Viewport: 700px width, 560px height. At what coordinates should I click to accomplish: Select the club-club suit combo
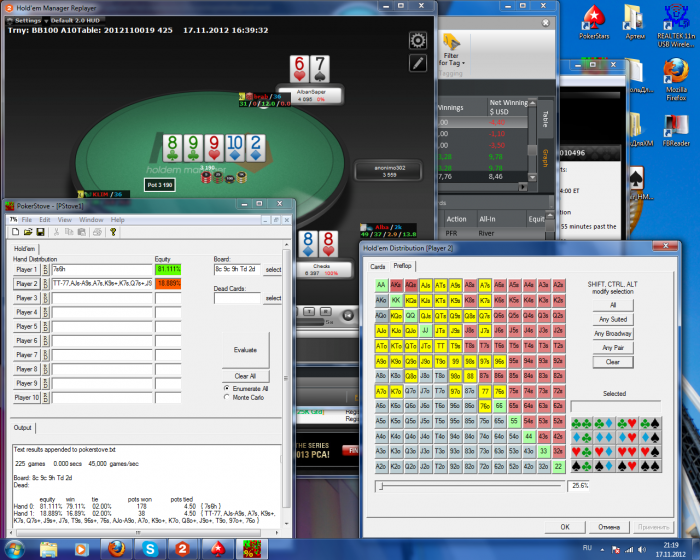(582, 423)
